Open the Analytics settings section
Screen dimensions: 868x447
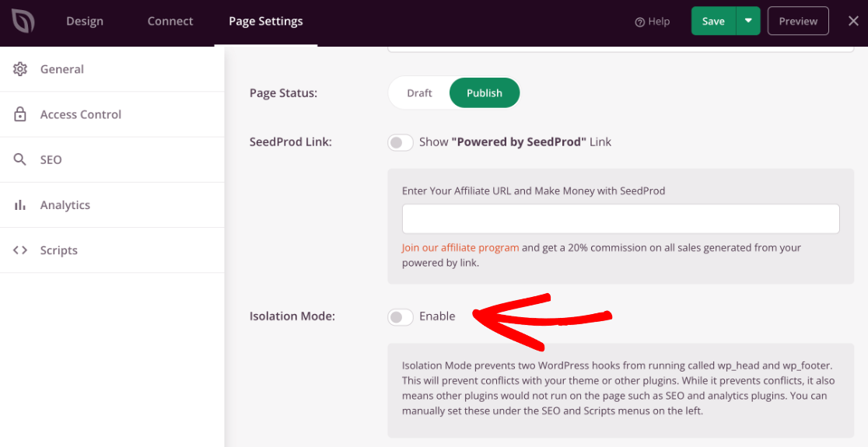coord(112,205)
